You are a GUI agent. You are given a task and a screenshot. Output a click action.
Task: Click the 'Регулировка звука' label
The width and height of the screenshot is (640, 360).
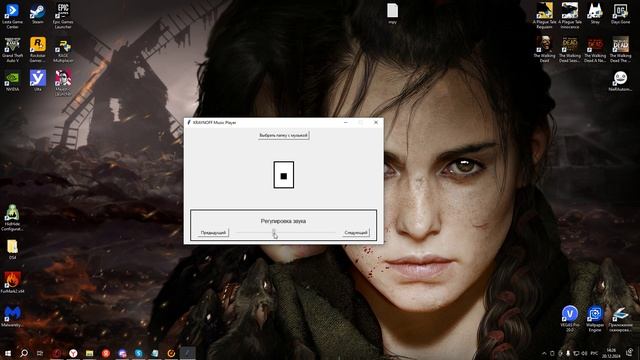coord(283,221)
